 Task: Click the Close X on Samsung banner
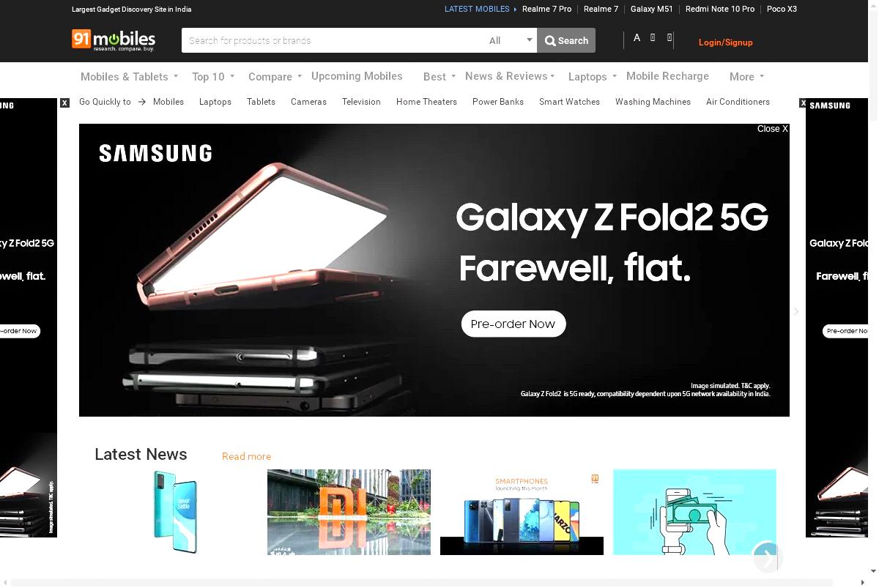pos(773,129)
